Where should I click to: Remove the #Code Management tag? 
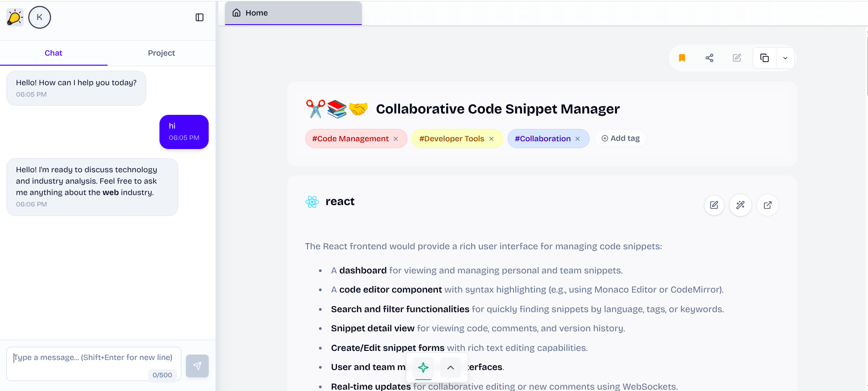coord(395,139)
